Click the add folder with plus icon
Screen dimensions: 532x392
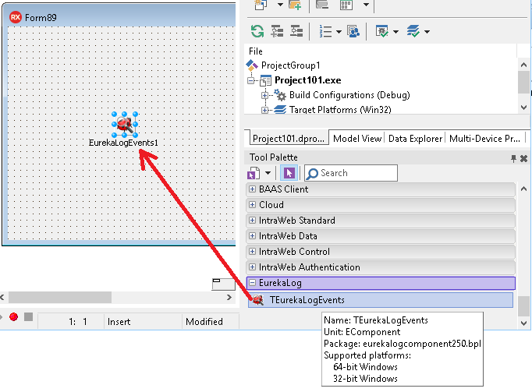(x=295, y=5)
